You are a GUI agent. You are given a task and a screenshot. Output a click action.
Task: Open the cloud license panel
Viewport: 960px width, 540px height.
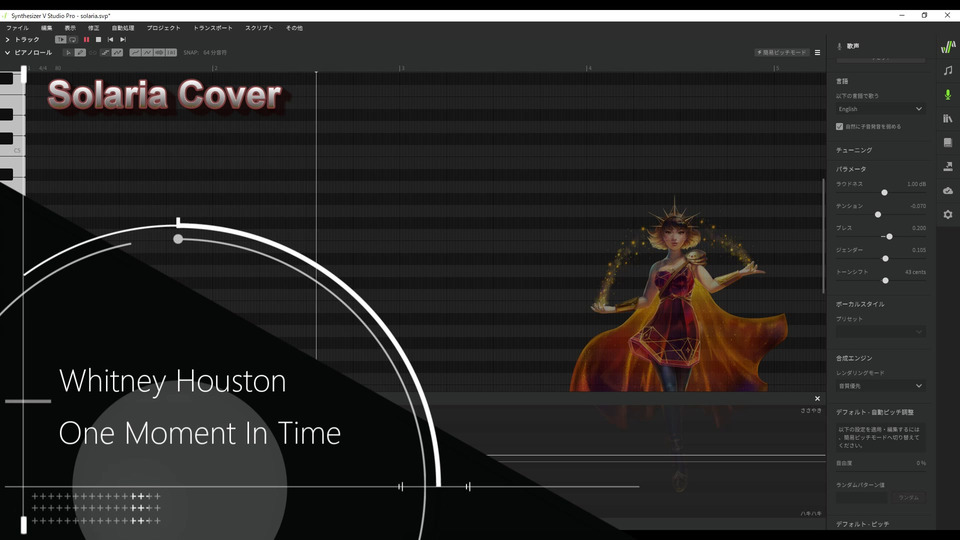tap(948, 190)
